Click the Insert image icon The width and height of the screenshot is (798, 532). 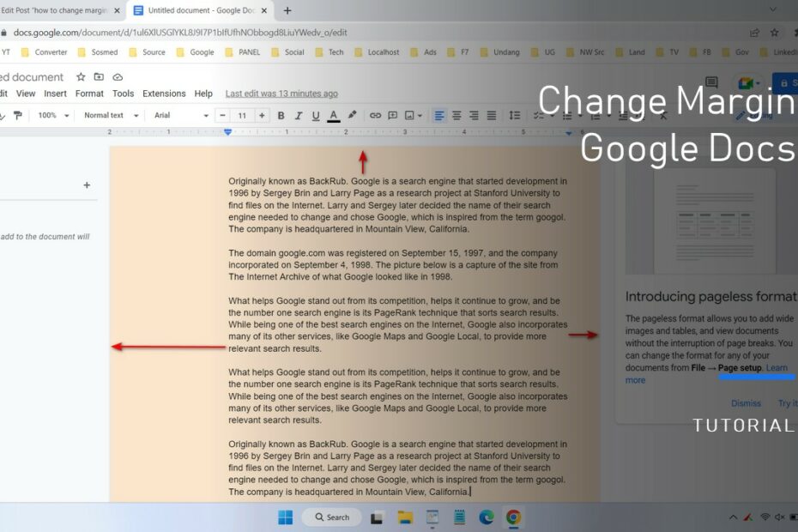409,116
